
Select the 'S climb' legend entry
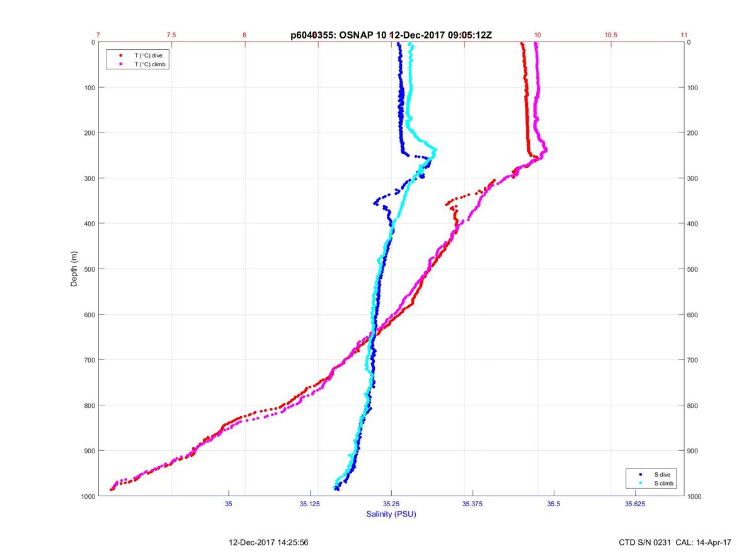point(664,483)
